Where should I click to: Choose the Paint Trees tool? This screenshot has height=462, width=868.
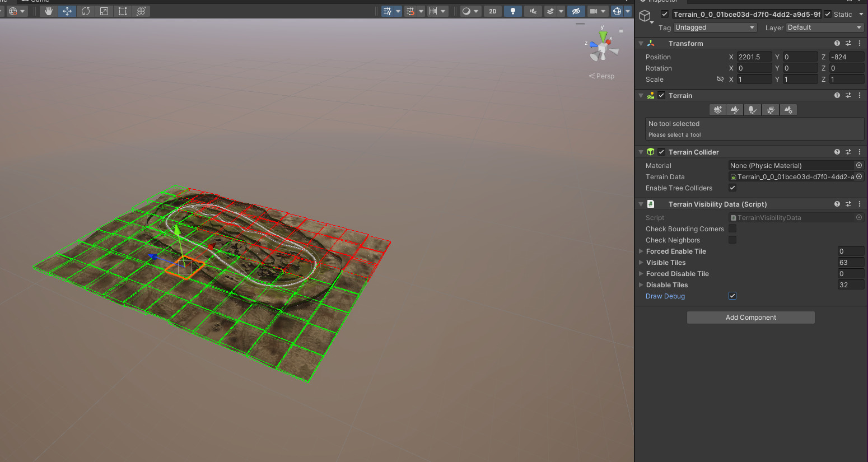(x=753, y=110)
